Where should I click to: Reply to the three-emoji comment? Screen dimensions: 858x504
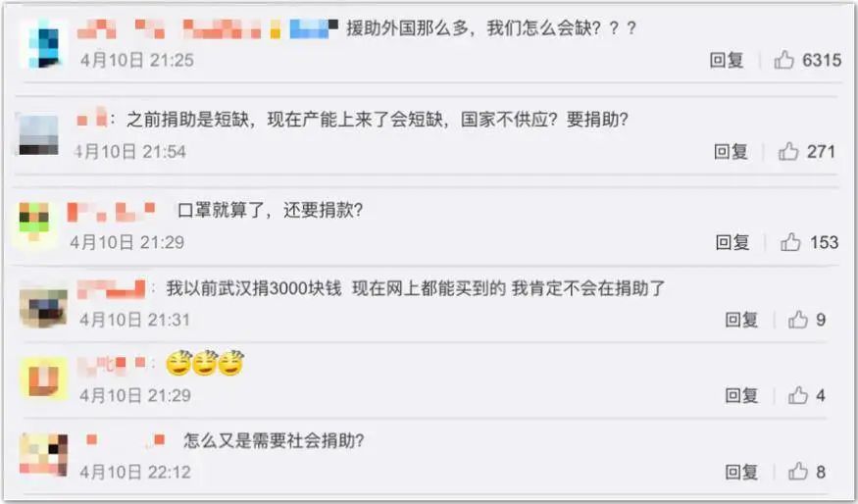pos(741,395)
